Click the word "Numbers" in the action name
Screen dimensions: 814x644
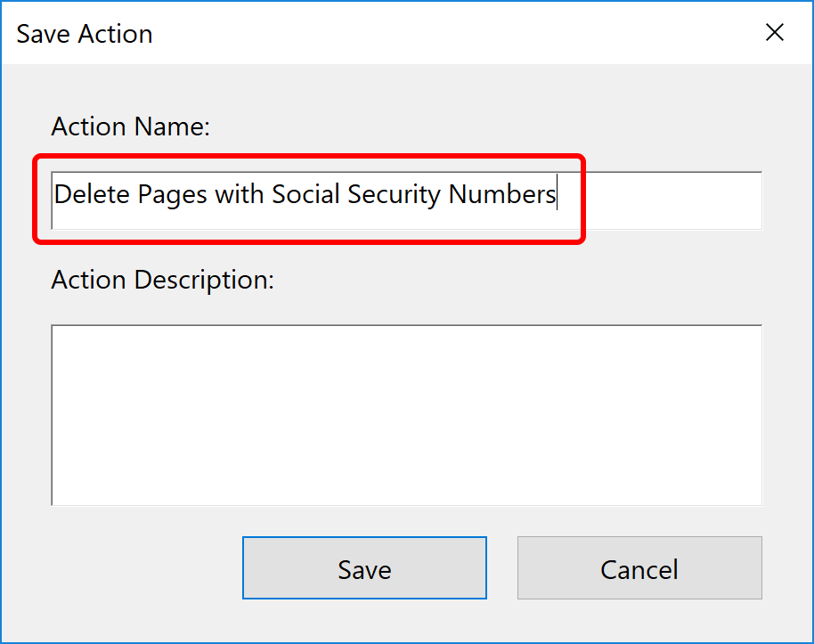[x=502, y=194]
